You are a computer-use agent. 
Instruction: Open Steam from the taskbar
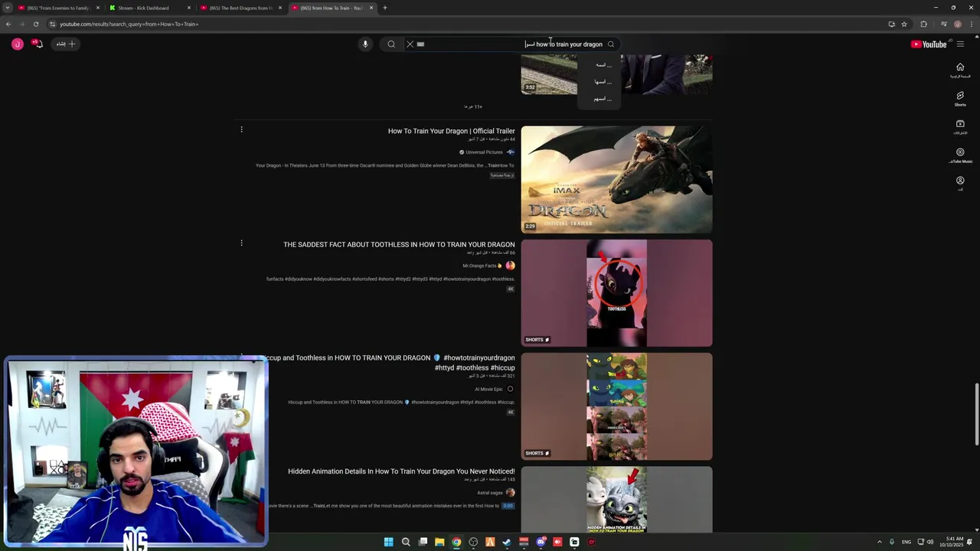[x=507, y=542]
